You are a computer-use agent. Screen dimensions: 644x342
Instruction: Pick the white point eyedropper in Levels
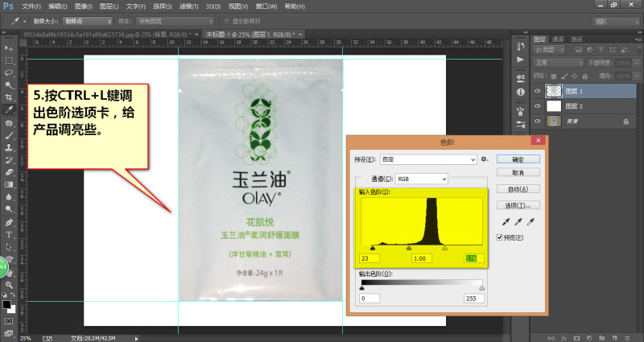tap(530, 222)
